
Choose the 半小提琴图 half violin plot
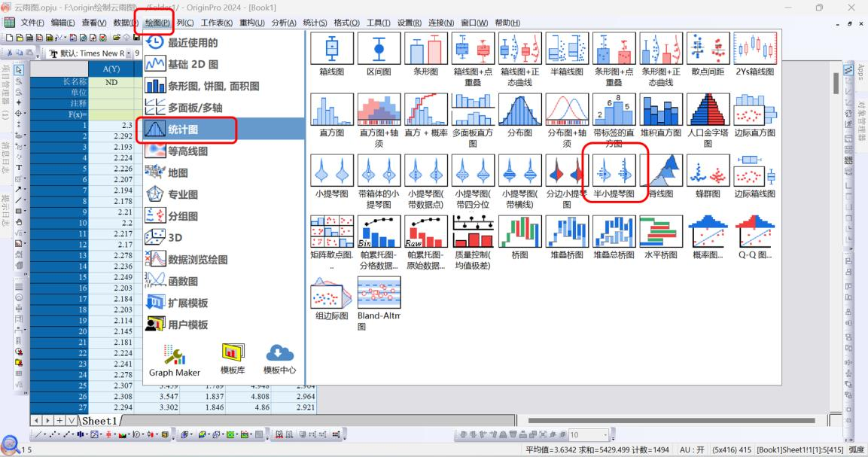pyautogui.click(x=614, y=176)
